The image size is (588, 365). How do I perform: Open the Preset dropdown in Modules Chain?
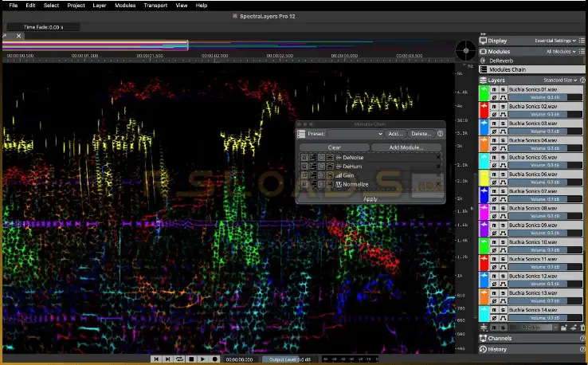pyautogui.click(x=355, y=134)
